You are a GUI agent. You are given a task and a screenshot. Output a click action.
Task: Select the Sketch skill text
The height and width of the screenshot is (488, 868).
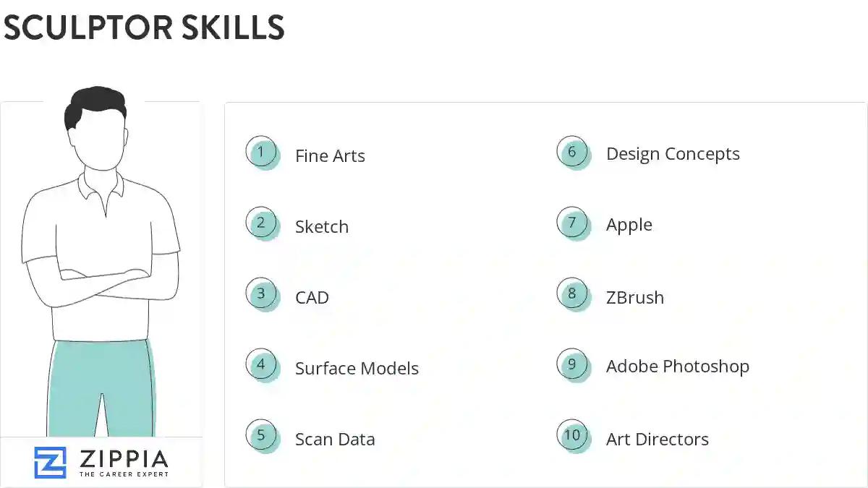tap(322, 227)
